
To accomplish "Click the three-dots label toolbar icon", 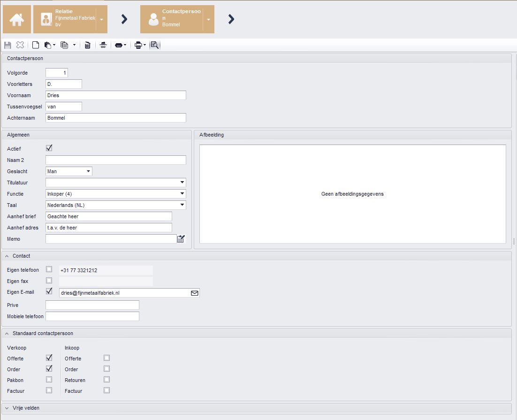I will pyautogui.click(x=119, y=45).
